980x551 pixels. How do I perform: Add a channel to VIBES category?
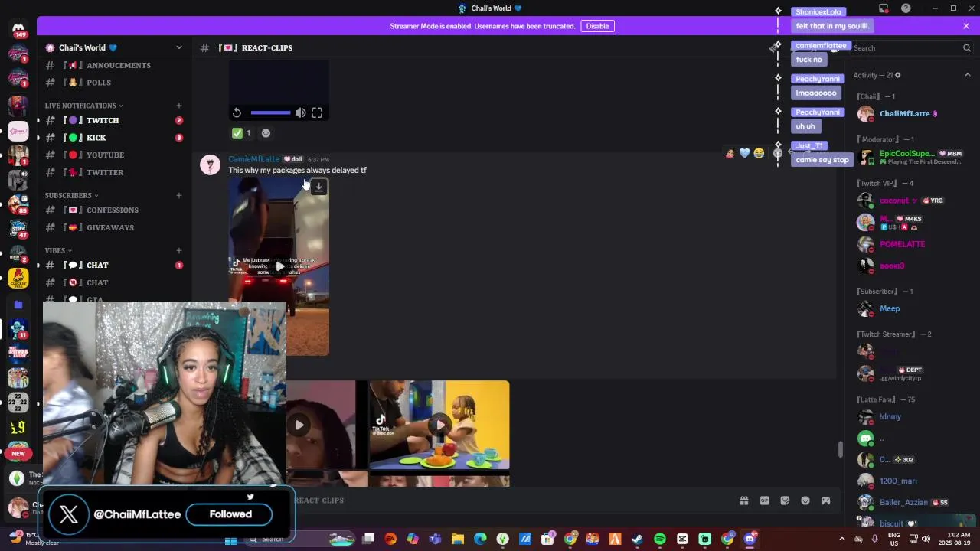click(x=179, y=250)
